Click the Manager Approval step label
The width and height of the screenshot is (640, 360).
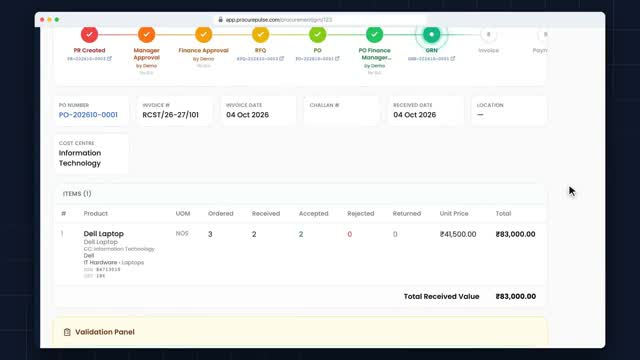[x=147, y=54]
